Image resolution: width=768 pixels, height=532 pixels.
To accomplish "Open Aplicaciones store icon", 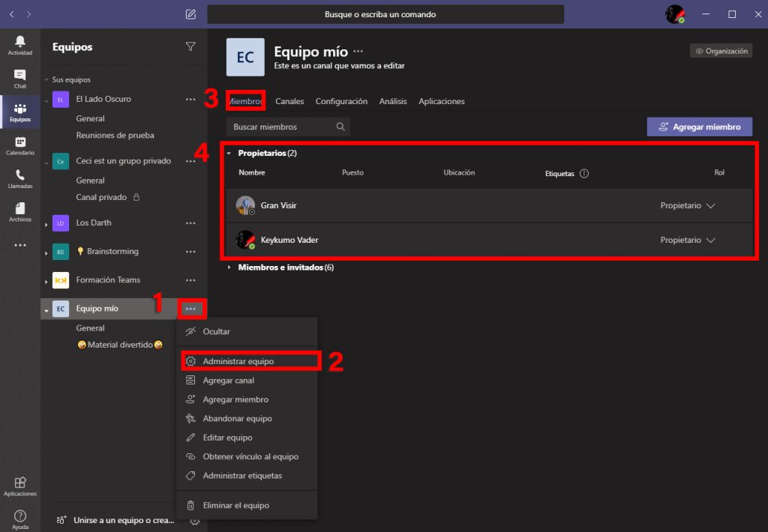I will pos(20,486).
